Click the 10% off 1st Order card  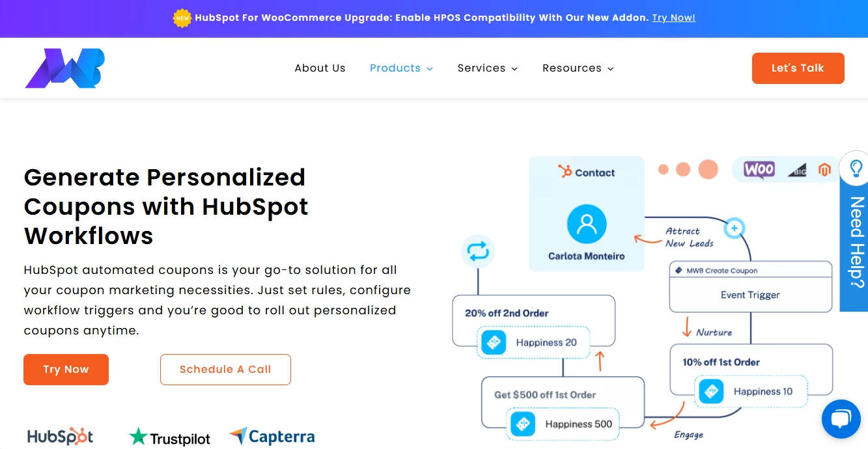pos(751,369)
